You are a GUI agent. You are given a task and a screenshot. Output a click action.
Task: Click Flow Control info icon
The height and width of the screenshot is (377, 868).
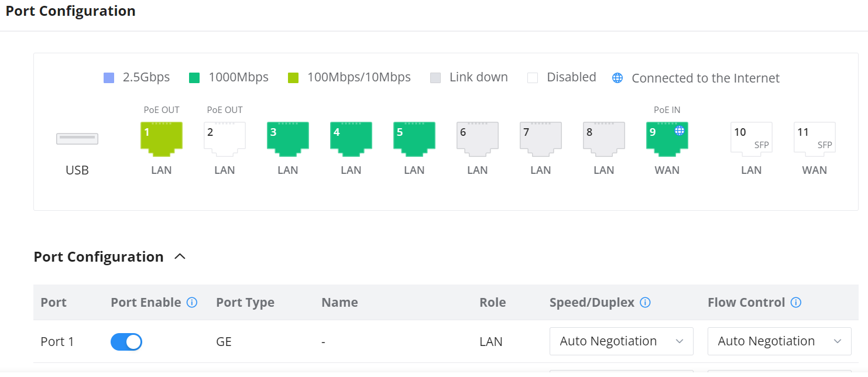pos(796,303)
